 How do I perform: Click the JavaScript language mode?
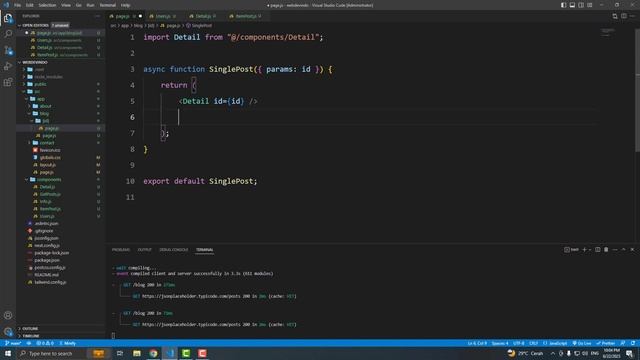coord(555,343)
